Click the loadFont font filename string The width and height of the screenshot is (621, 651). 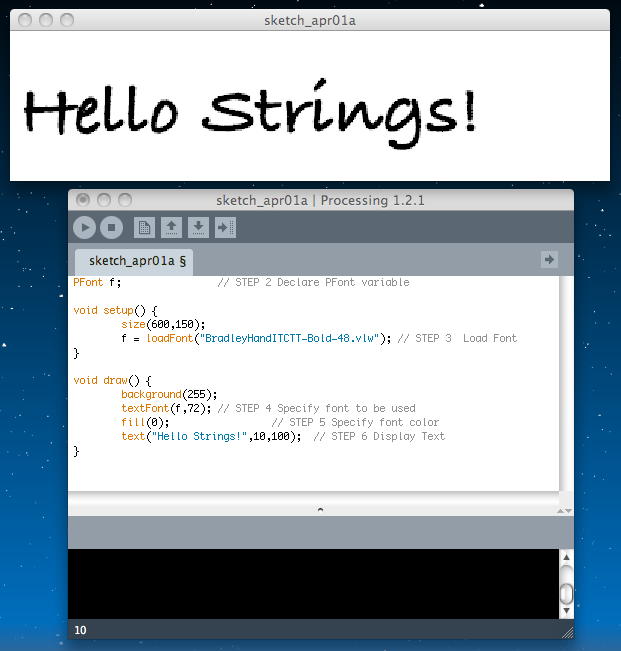pyautogui.click(x=289, y=338)
